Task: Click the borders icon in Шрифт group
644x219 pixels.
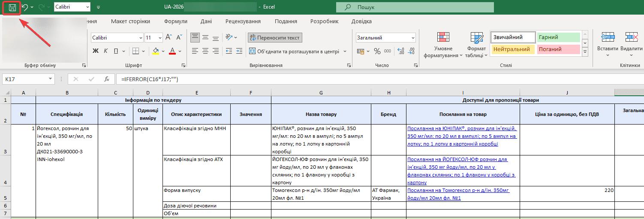Action: (135, 51)
